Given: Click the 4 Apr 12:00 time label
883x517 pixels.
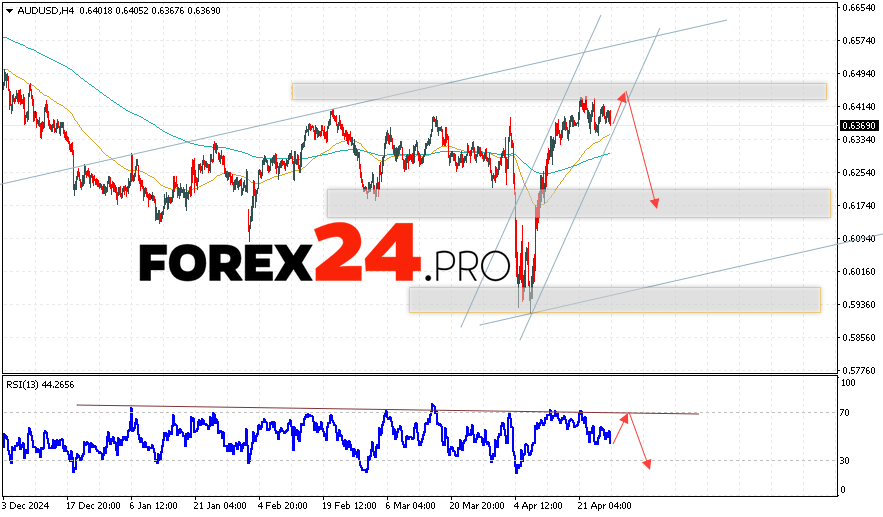Looking at the screenshot, I should (539, 506).
